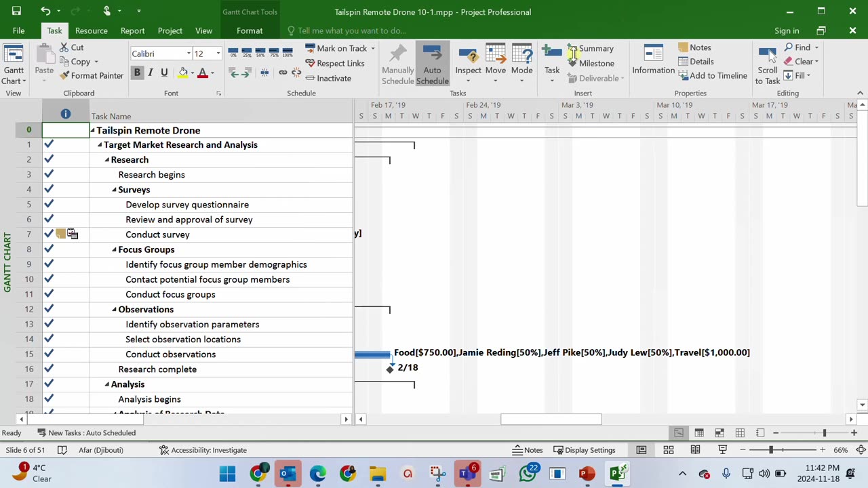Switch to the Resource tab
Viewport: 868px width, 488px height.
click(92, 30)
